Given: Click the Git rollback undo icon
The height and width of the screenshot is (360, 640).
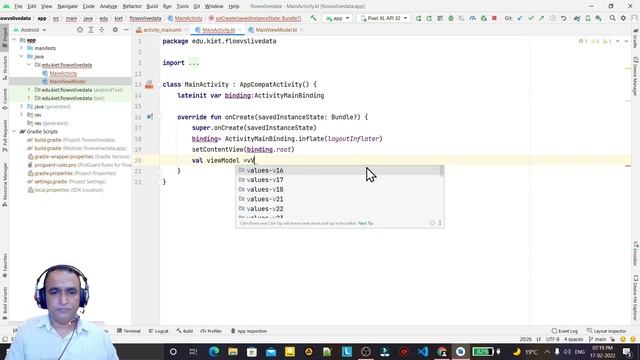Looking at the screenshot, I should (x=563, y=18).
